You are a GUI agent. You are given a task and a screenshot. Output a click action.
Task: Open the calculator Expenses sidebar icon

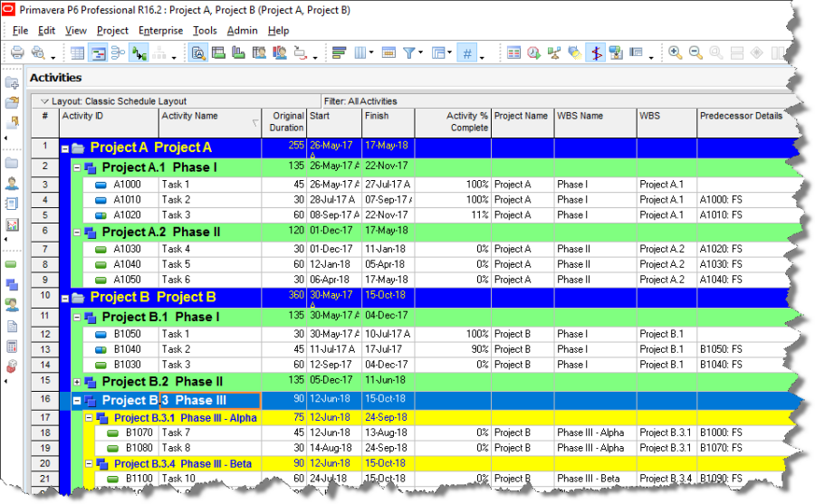[x=12, y=346]
